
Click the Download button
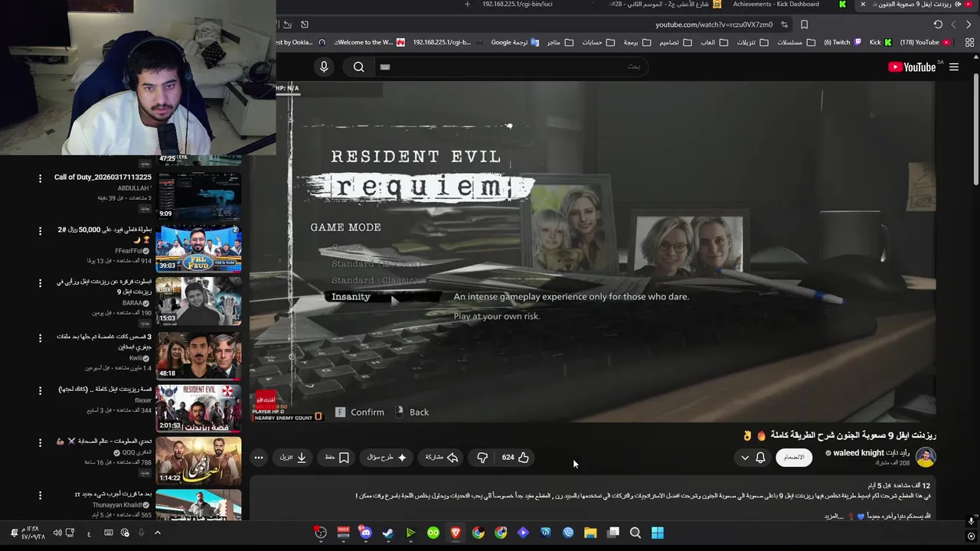tap(293, 458)
